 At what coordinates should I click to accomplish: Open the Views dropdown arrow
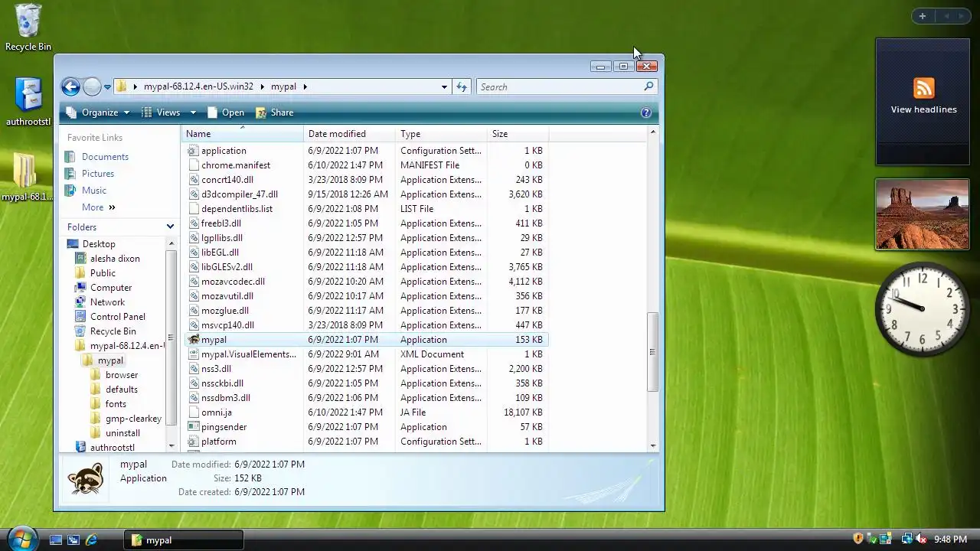coord(193,112)
